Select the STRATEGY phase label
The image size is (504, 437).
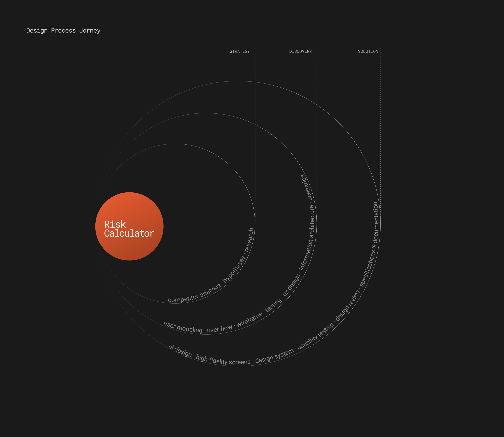240,52
